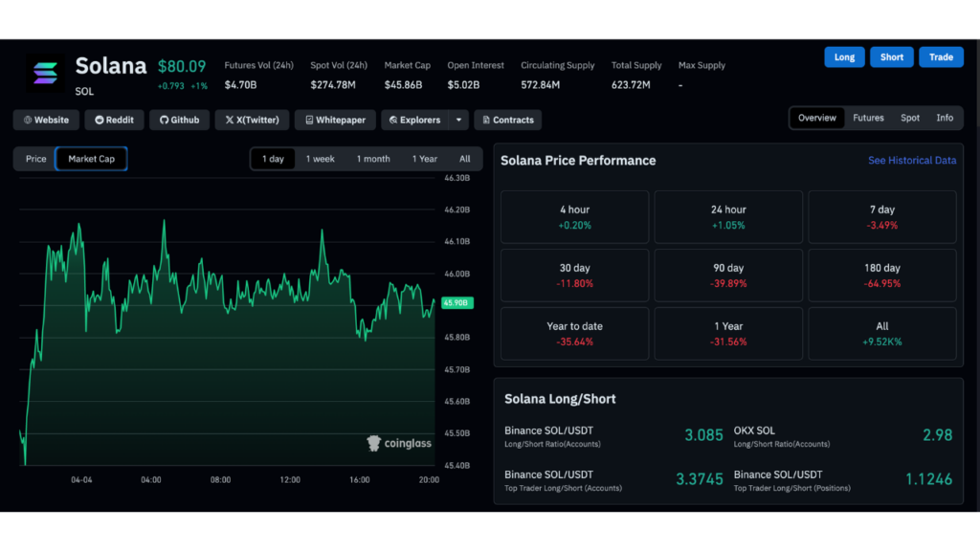
Task: Click the Long button
Action: pyautogui.click(x=844, y=56)
